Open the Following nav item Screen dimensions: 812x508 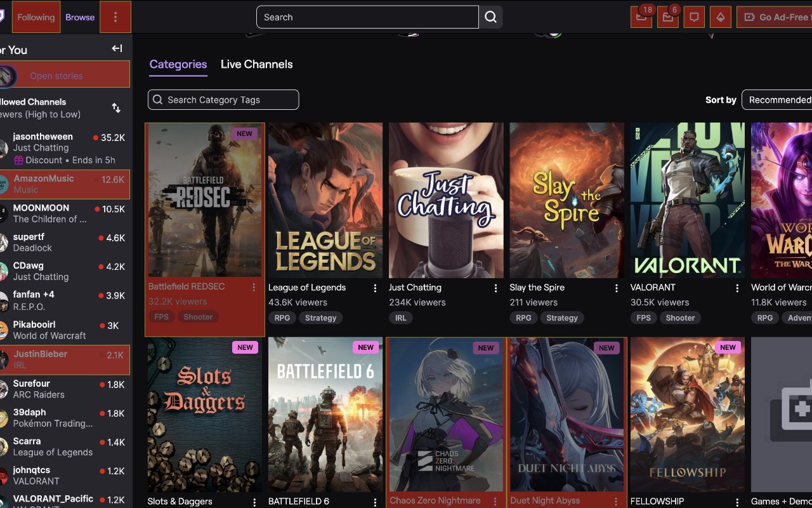coord(36,17)
